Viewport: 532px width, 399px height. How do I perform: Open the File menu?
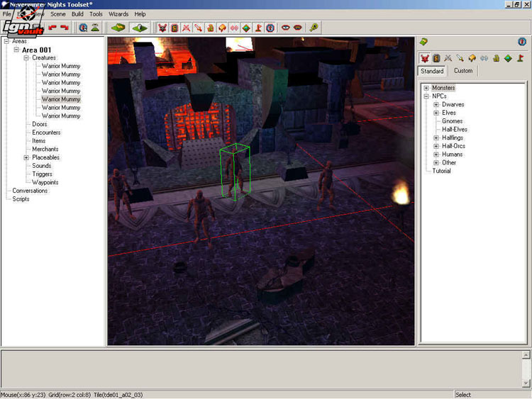coord(7,14)
